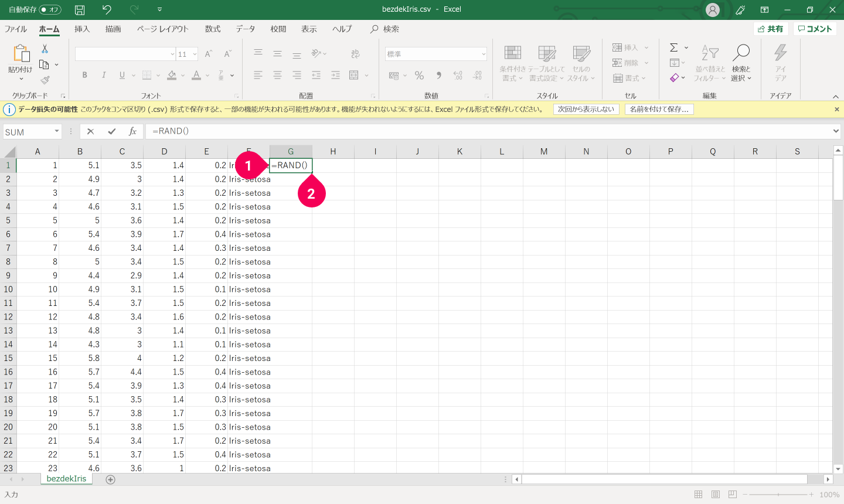Click the Decrease Indent icon

[x=316, y=75]
